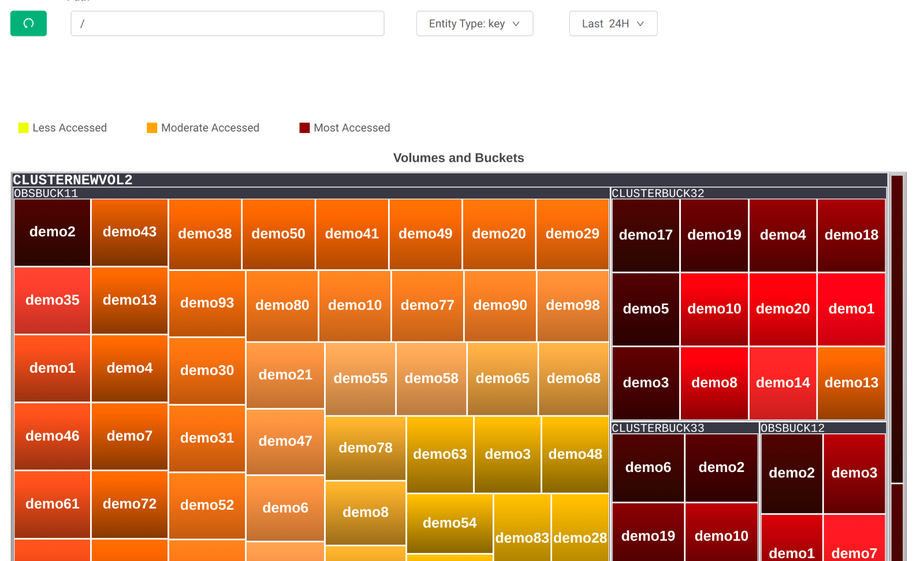Toggle the Moderate Accessed orange legend swatch
The height and width of the screenshot is (561, 924).
click(x=152, y=128)
